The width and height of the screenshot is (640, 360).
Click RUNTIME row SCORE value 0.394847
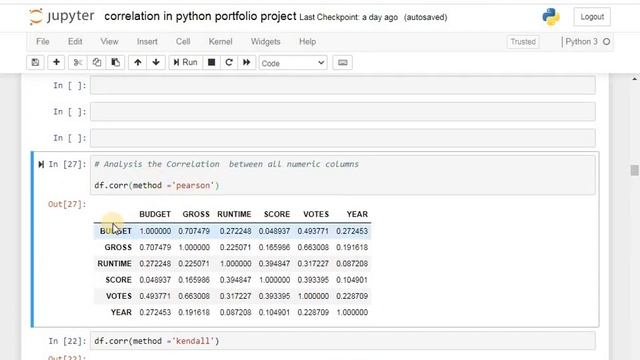(x=274, y=264)
